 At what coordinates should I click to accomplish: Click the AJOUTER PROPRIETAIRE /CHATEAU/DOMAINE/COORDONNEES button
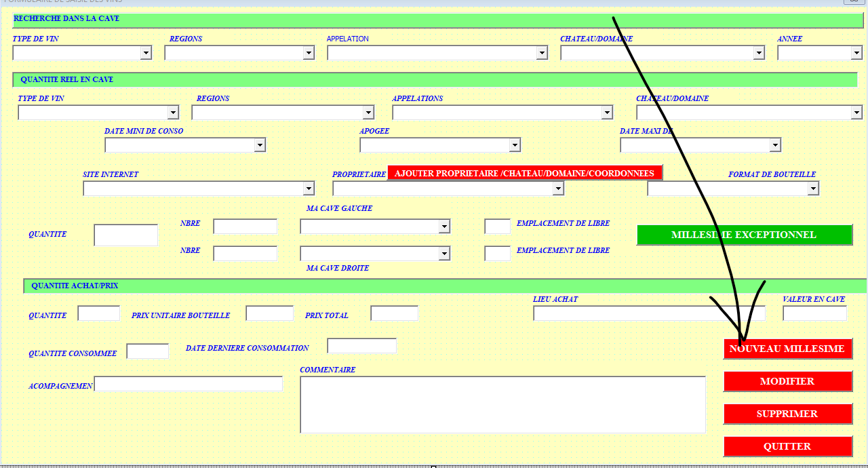click(524, 173)
